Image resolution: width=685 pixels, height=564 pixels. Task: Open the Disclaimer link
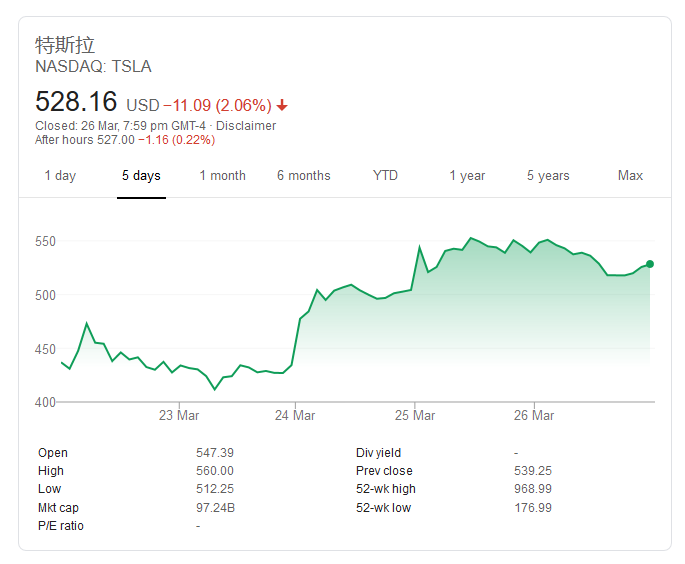[x=246, y=126]
